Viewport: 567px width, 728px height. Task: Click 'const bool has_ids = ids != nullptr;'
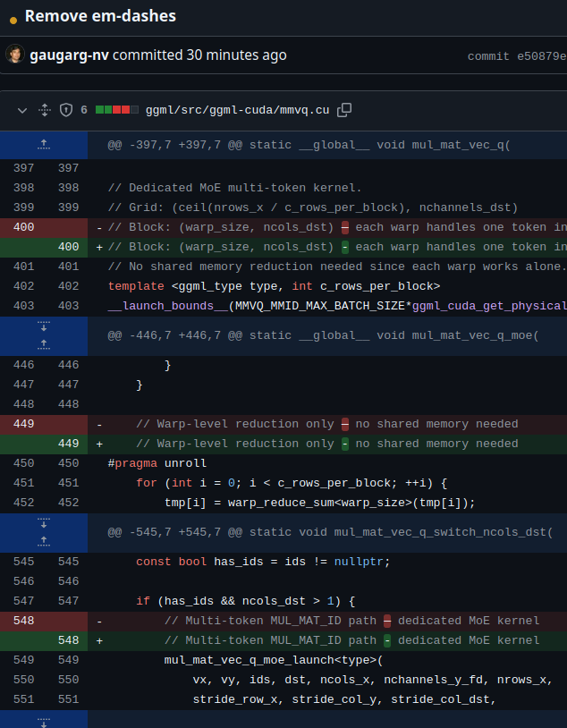[x=263, y=562]
